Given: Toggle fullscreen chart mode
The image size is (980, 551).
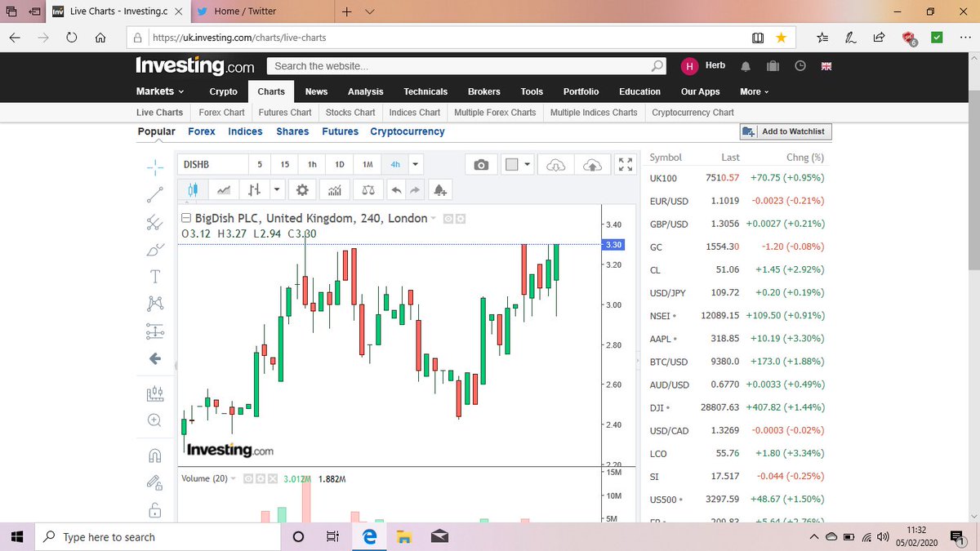Looking at the screenshot, I should coord(626,165).
